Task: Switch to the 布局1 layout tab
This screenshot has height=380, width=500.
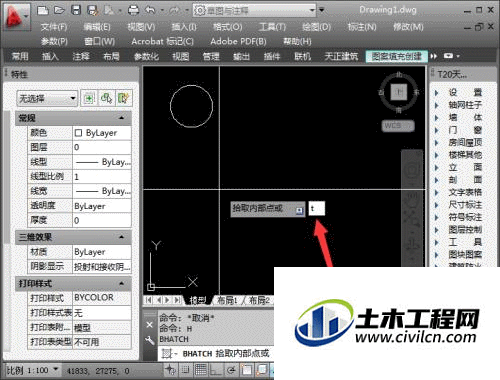Action: [x=227, y=301]
